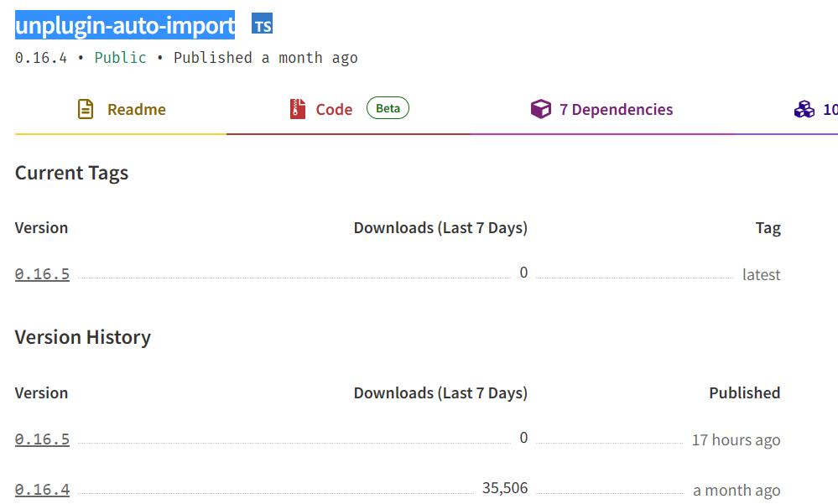Click the 'Tag' column header

768,228
